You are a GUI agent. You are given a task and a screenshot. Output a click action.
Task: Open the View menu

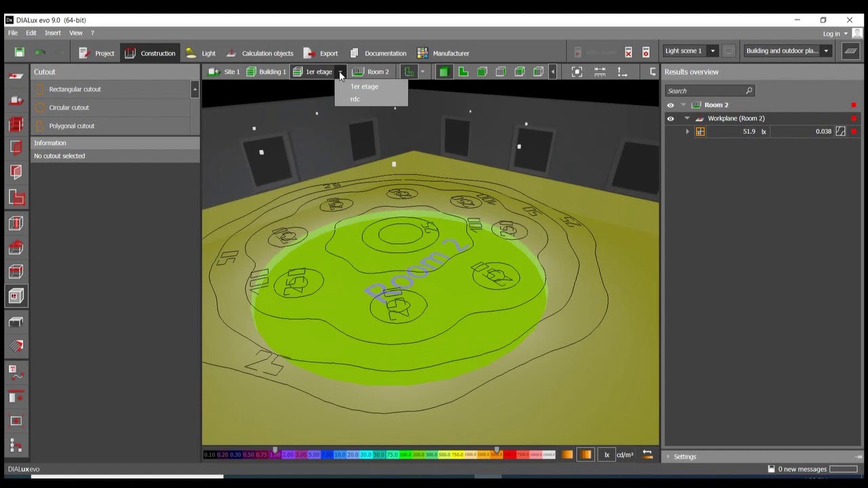[x=76, y=33]
